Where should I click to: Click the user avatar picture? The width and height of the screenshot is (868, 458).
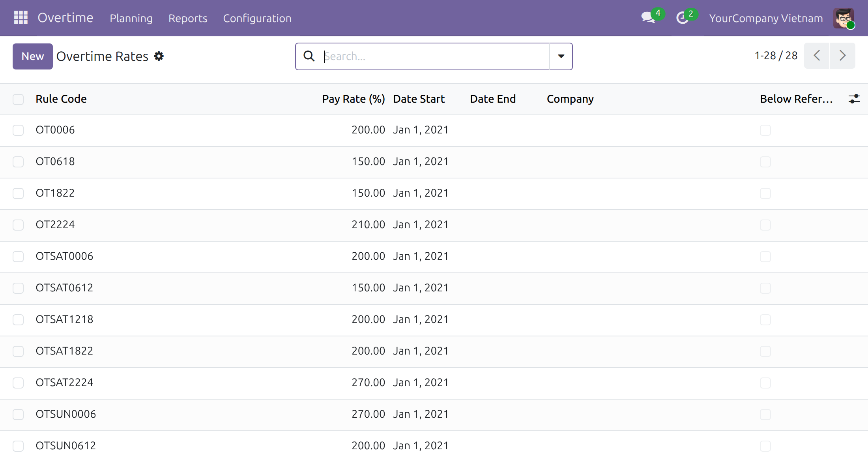click(844, 18)
